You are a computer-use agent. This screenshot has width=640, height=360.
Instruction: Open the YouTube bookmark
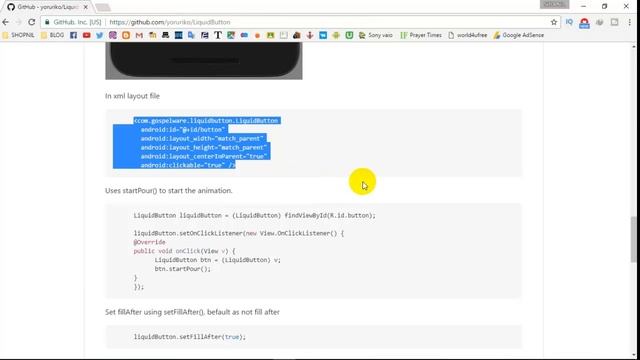pyautogui.click(x=87, y=36)
